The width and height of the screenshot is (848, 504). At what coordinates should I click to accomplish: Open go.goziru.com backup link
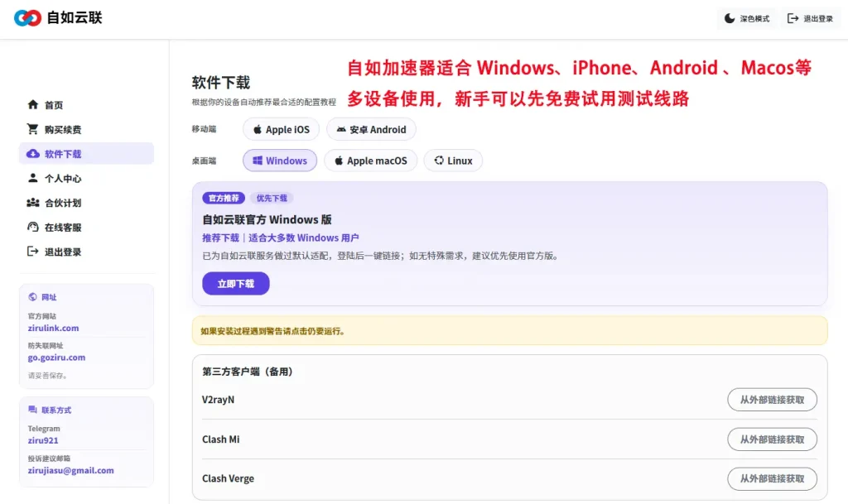pyautogui.click(x=57, y=357)
